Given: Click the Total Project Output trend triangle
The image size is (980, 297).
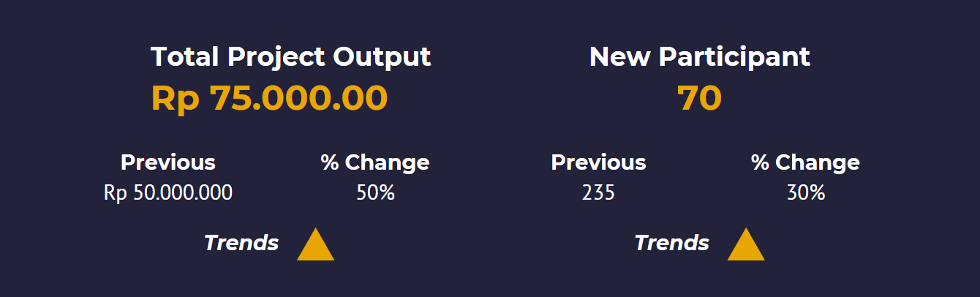Looking at the screenshot, I should click(315, 245).
